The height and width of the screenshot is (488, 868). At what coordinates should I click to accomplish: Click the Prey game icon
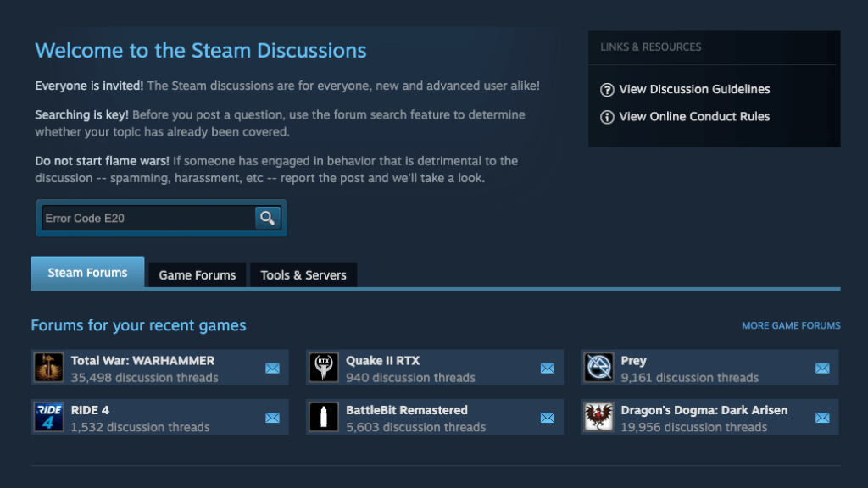598,368
